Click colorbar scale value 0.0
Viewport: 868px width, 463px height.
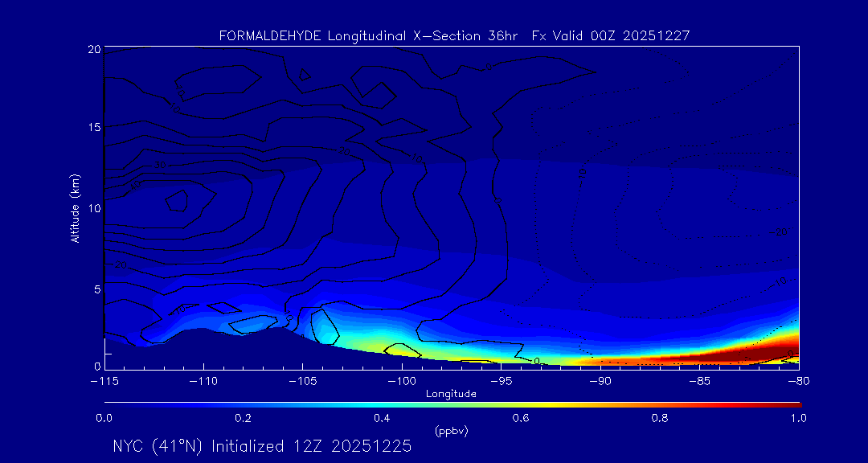click(x=104, y=418)
